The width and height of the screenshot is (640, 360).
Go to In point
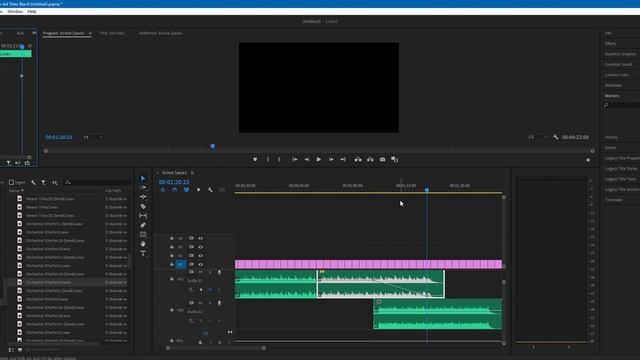tap(294, 160)
